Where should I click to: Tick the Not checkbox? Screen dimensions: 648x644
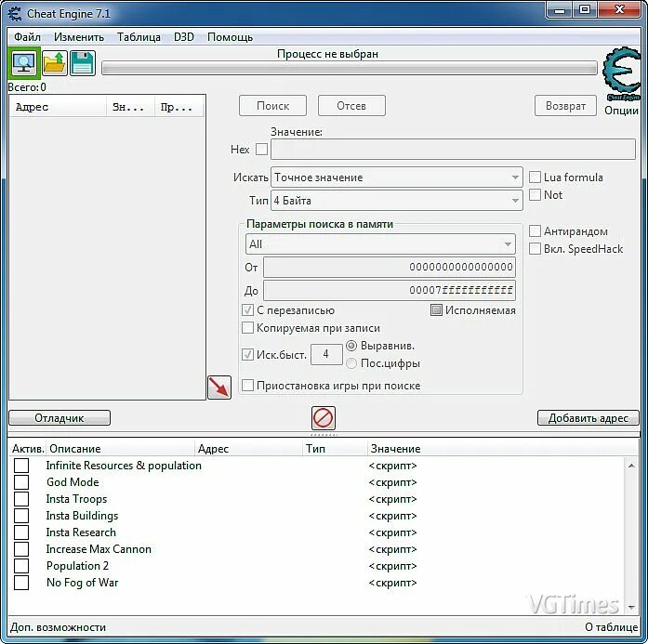click(536, 194)
